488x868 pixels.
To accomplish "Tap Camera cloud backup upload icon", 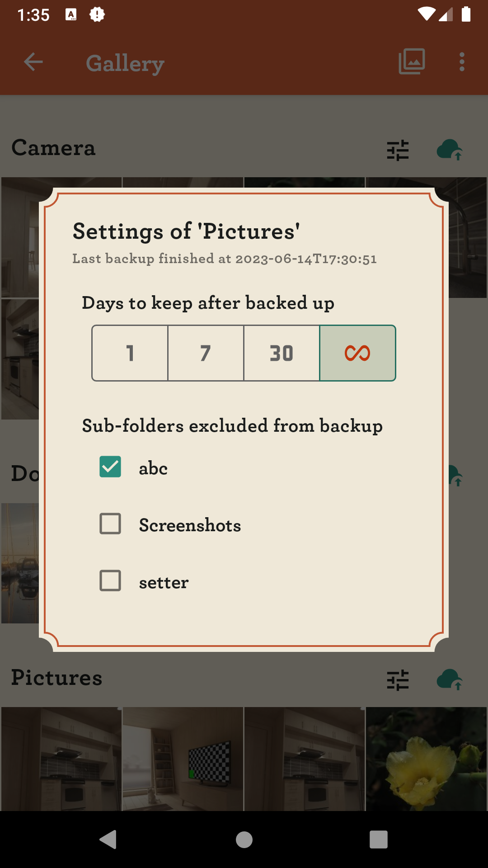I will [450, 150].
